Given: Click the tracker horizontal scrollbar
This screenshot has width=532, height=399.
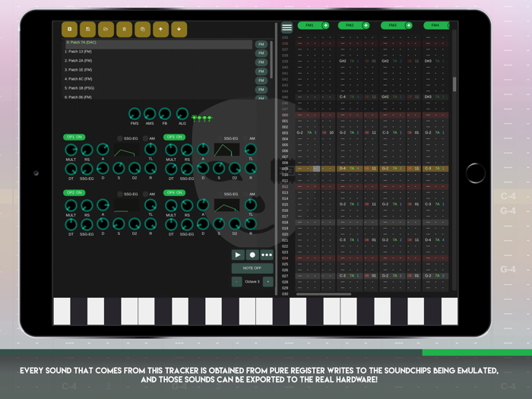Looking at the screenshot, I should [x=324, y=294].
